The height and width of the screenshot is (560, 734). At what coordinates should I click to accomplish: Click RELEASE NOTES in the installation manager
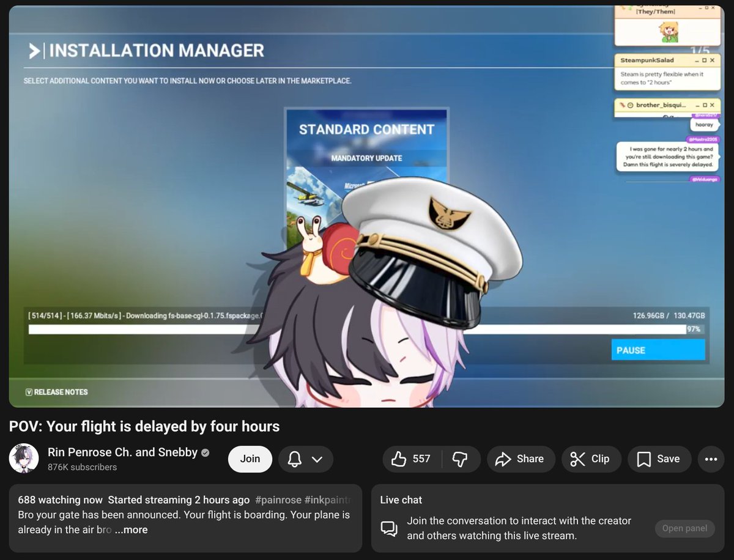57,392
